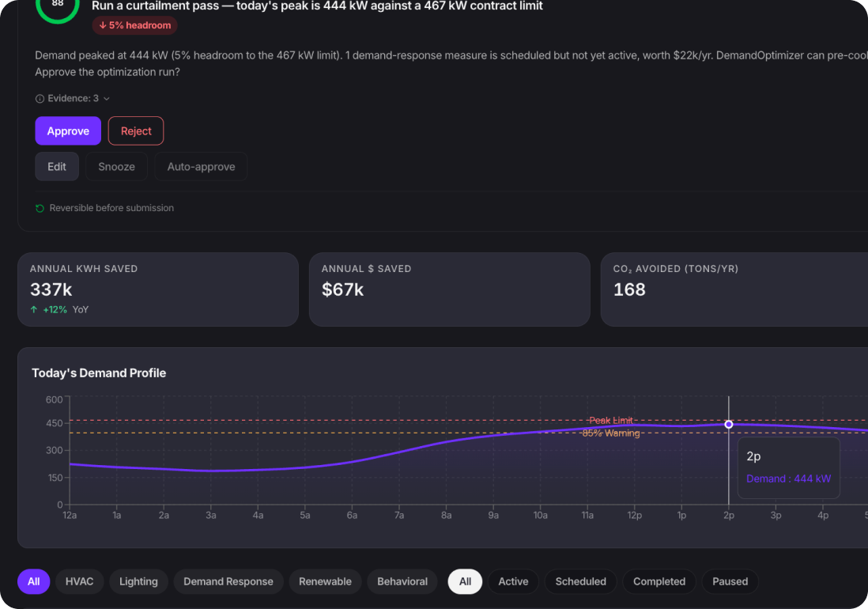This screenshot has width=868, height=609.
Task: Filter measures by HVAC
Action: tap(79, 581)
